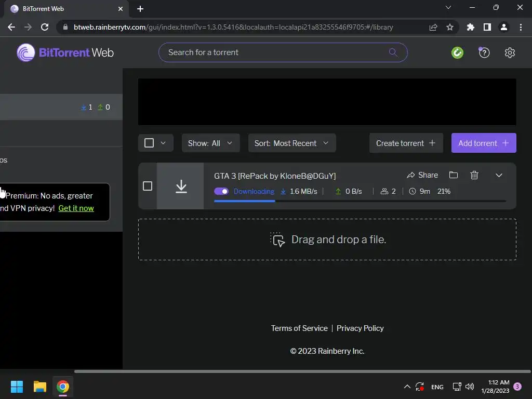
Task: Click the volume icon in the system tray
Action: pos(470,387)
